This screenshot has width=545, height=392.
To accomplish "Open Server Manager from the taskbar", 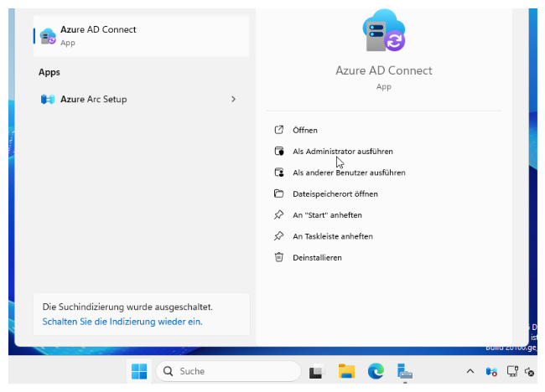I will tap(406, 371).
